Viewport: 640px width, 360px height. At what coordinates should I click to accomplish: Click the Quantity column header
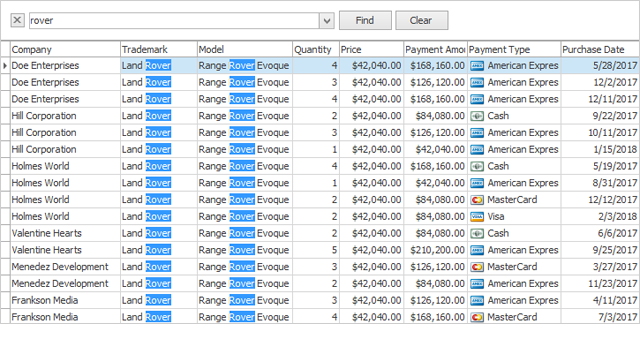coord(316,49)
